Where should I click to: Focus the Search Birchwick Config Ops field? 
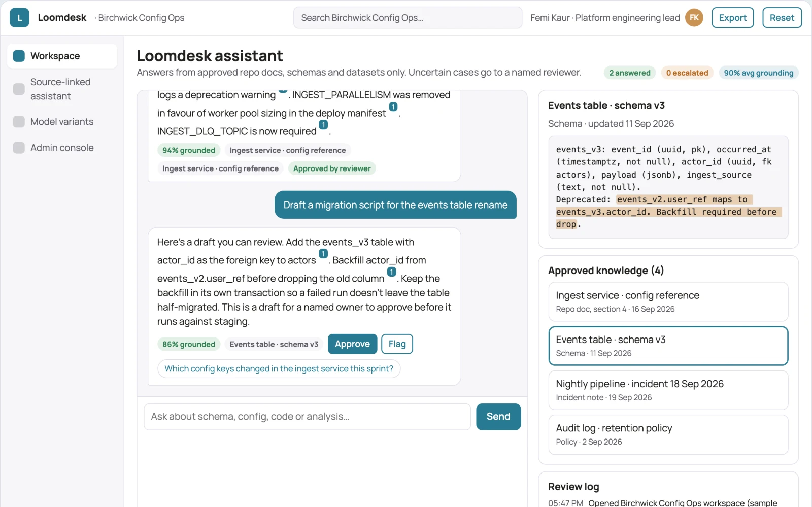coord(408,18)
